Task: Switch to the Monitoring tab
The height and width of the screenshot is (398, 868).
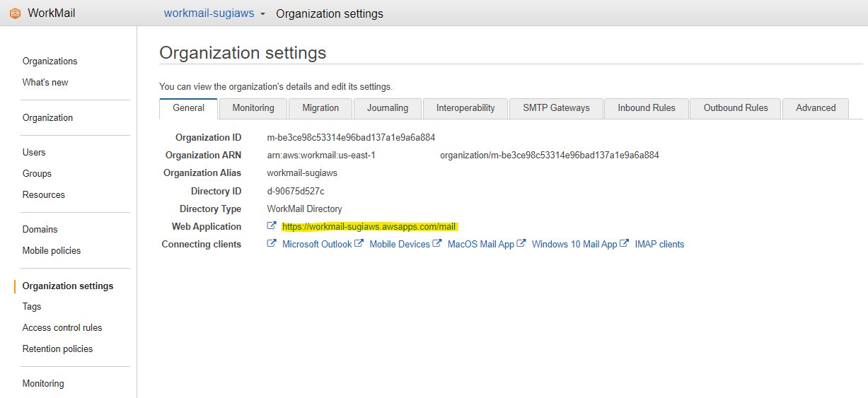Action: point(253,108)
